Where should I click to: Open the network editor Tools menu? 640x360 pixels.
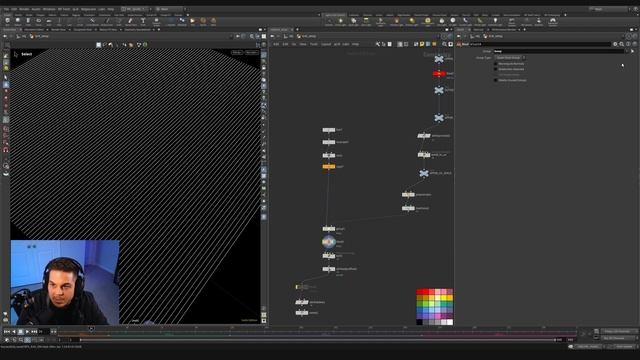(x=313, y=44)
